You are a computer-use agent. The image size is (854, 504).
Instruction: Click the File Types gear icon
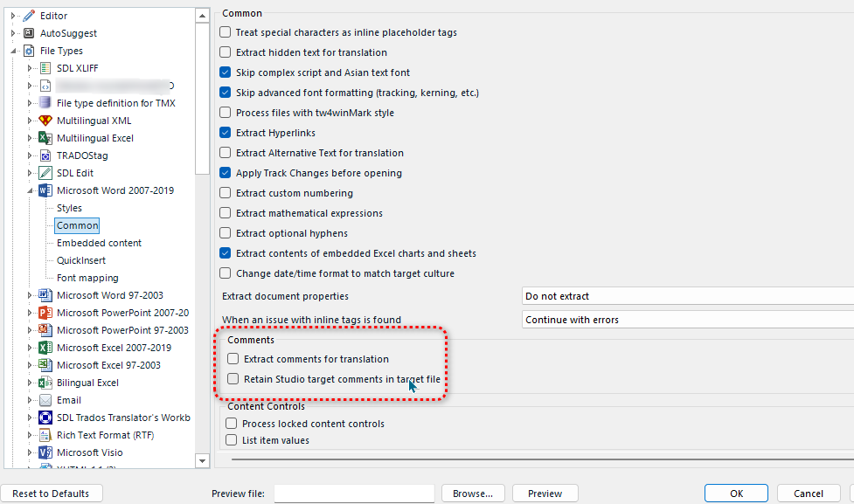click(x=29, y=51)
